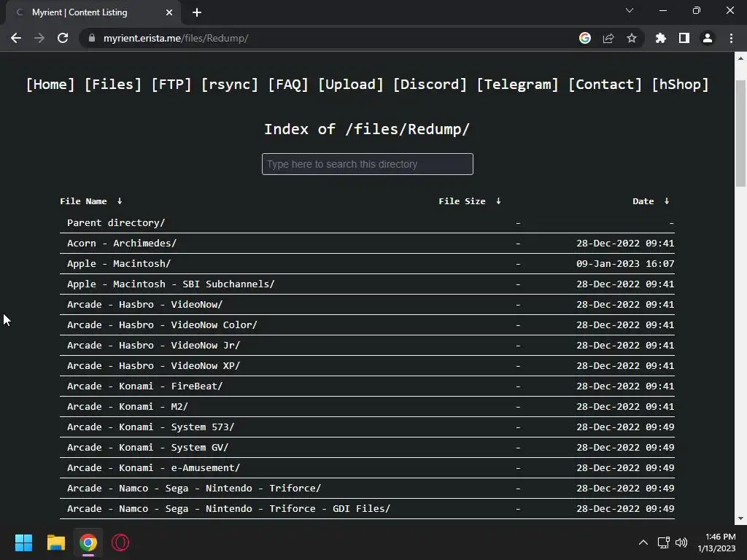Click the directory search box

(368, 164)
